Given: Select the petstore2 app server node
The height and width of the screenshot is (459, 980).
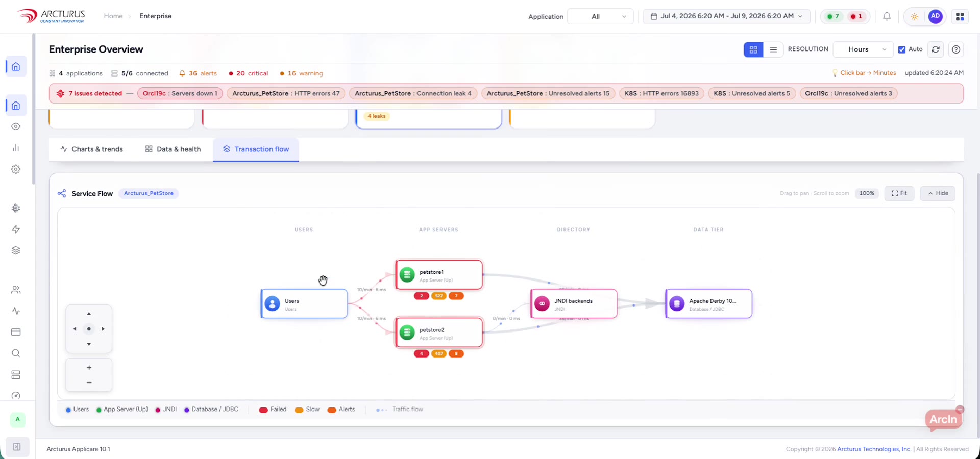Looking at the screenshot, I should click(439, 333).
